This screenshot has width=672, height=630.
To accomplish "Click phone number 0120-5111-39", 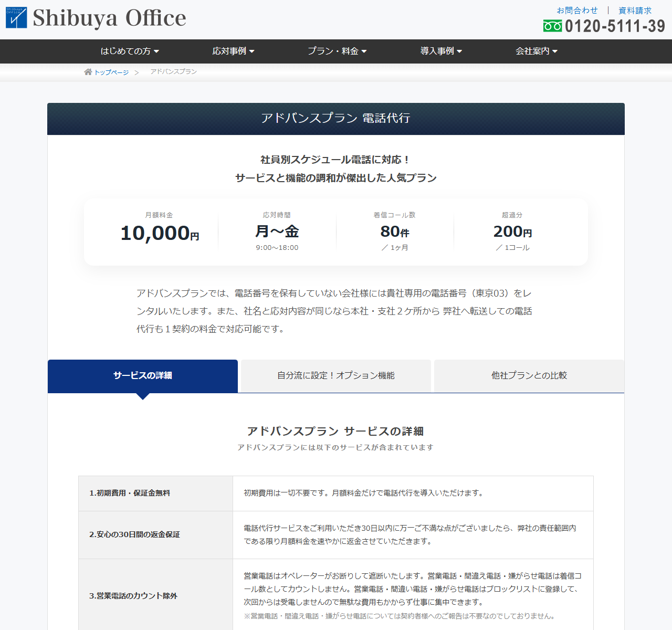I will [x=615, y=26].
